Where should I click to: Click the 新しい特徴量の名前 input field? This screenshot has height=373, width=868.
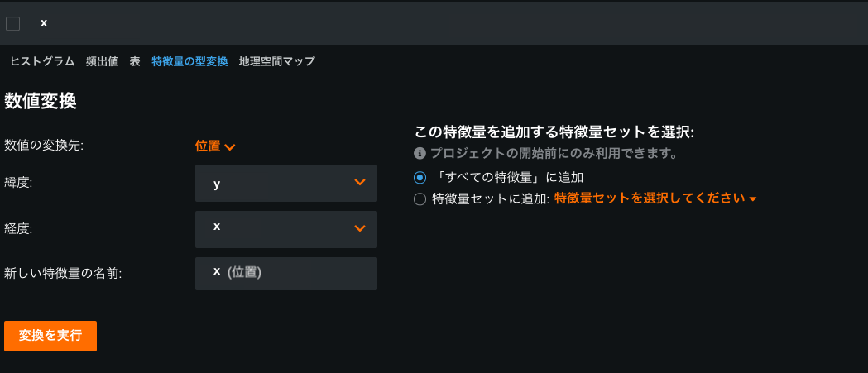coord(285,274)
